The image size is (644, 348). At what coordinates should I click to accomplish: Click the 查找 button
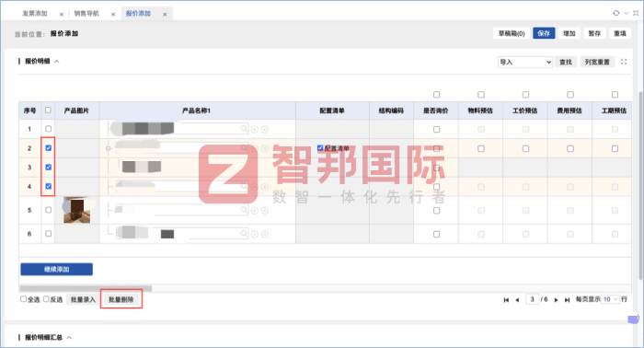(566, 62)
